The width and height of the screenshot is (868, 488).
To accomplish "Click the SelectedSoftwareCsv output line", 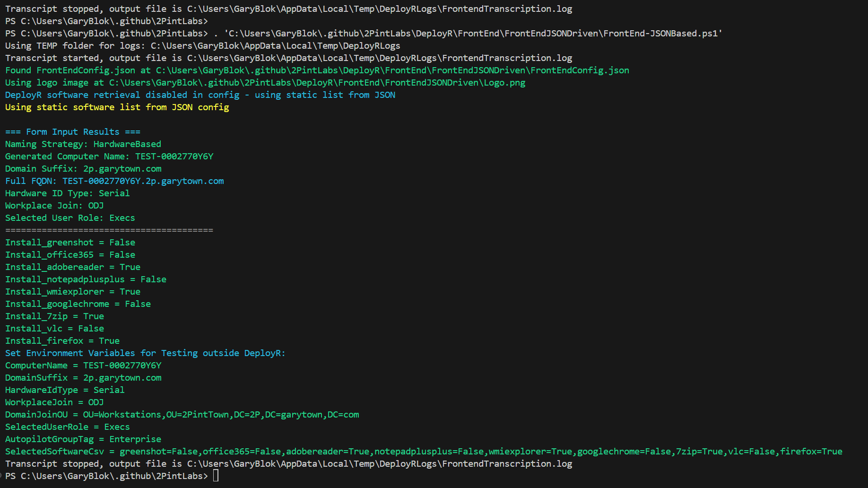I will coord(424,452).
